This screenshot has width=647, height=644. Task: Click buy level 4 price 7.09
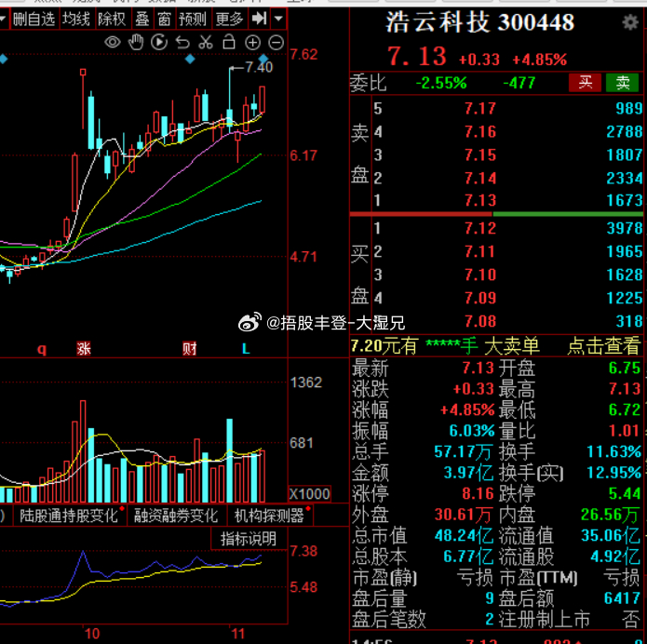[x=480, y=298]
